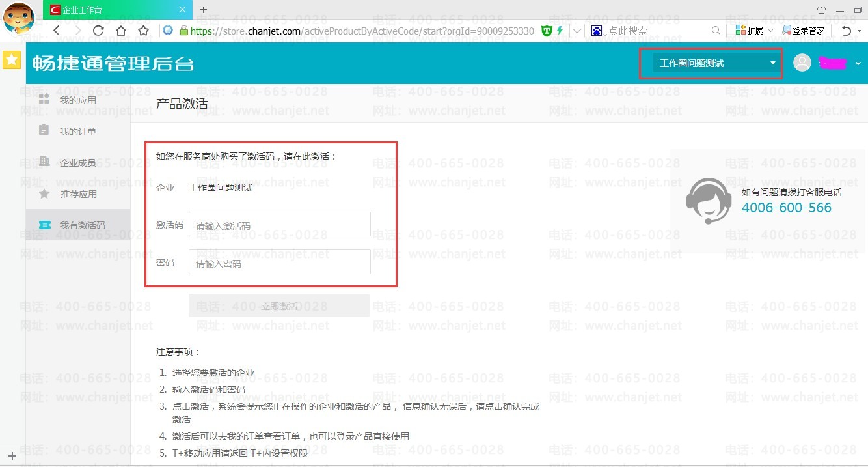Click the green shield security icon
The height and width of the screenshot is (467, 868).
point(547,31)
